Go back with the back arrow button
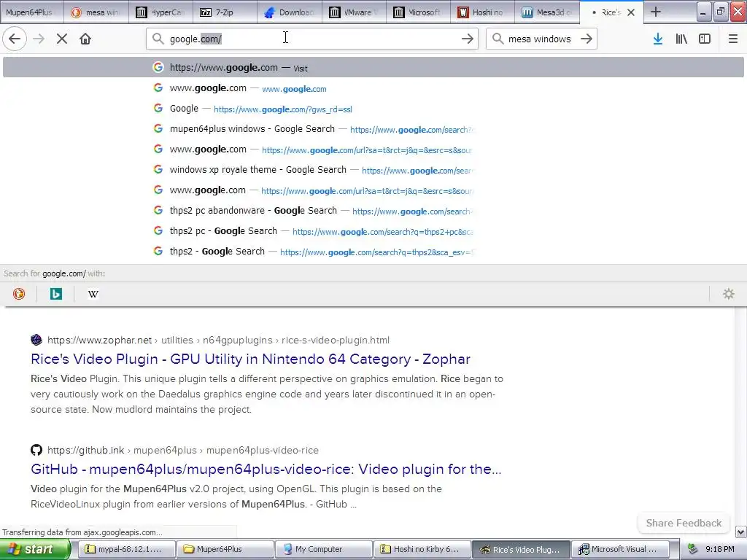This screenshot has height=560, width=747. (15, 39)
